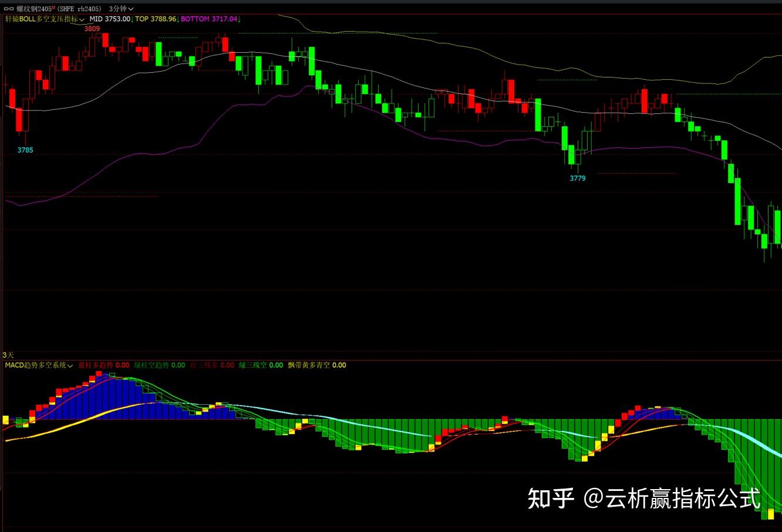Click the contract link icon at top left
The width and height of the screenshot is (782, 532).
8,9
